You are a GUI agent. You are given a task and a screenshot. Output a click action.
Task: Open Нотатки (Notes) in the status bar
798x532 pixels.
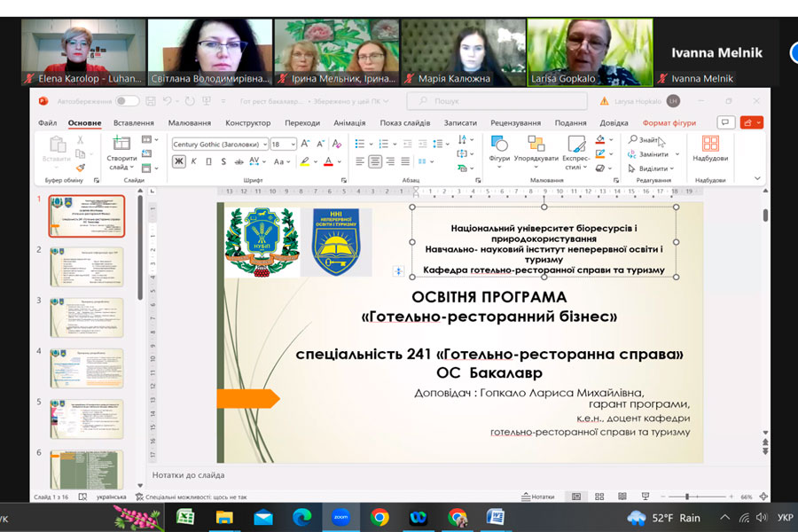tap(538, 497)
